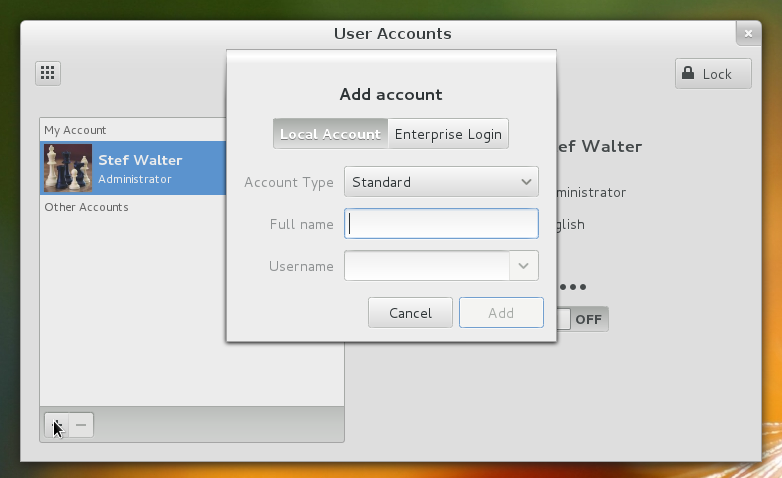The image size is (782, 478).
Task: Close the User Accounts window
Action: [x=748, y=33]
